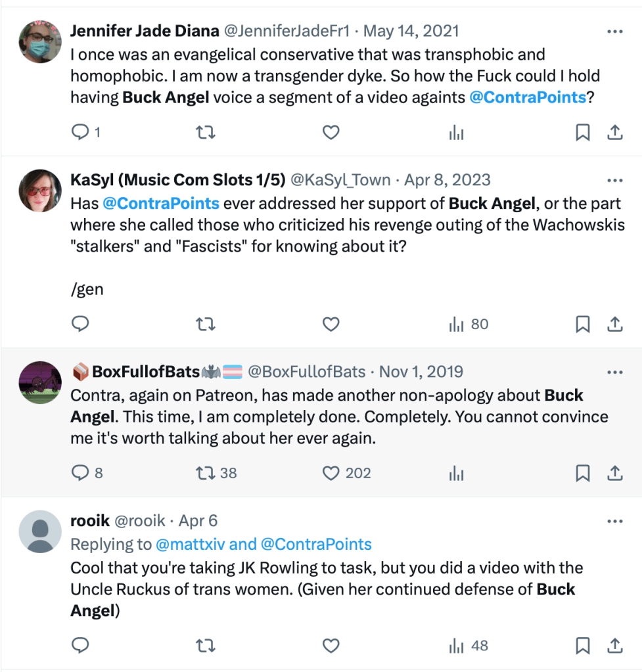Repost the KaSyl tweet
Viewport: 642px width, 672px height.
click(206, 324)
